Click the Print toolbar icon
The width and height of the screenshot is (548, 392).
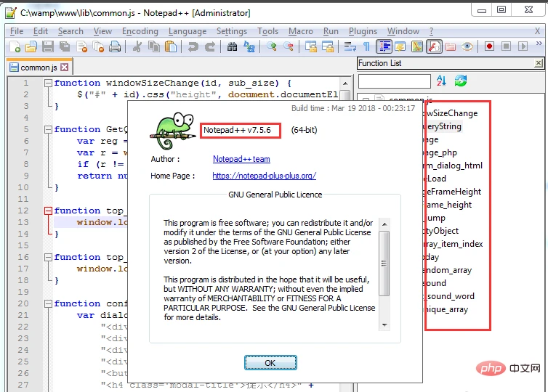click(x=115, y=46)
